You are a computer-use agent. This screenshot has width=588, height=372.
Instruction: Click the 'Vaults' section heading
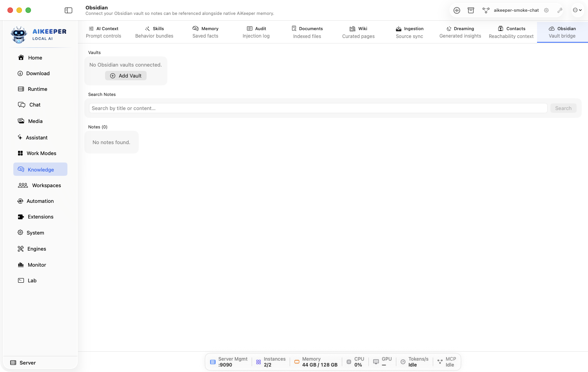(94, 52)
